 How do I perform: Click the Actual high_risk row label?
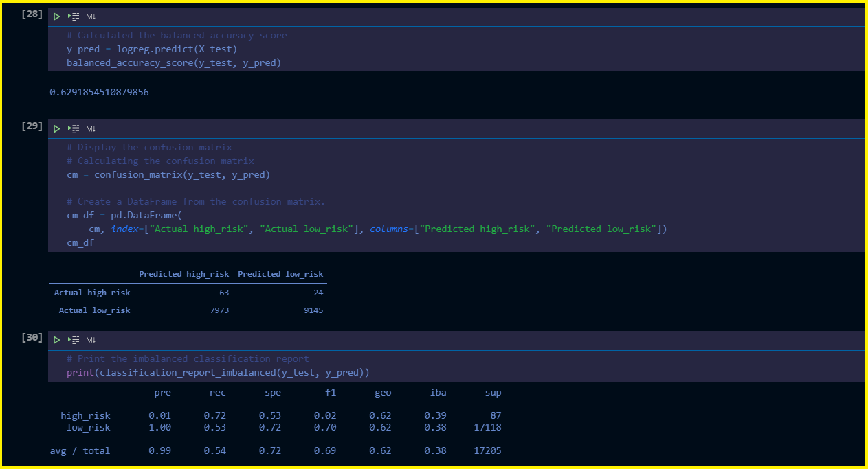point(92,293)
